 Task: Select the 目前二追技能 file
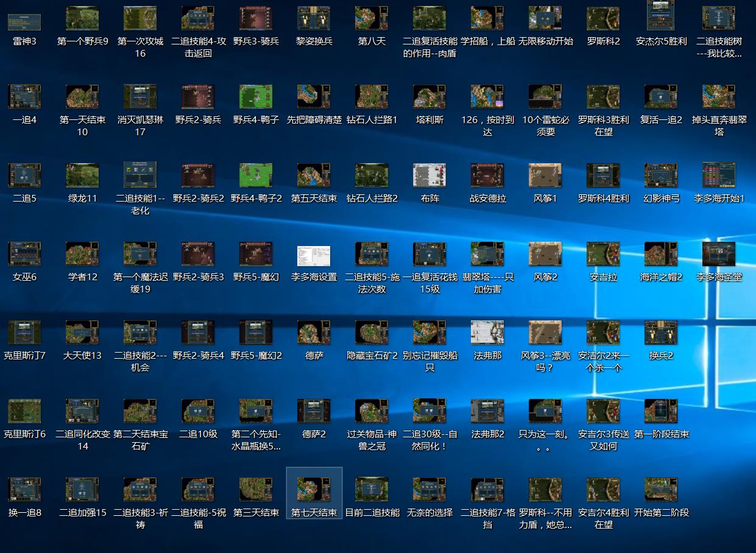(372, 490)
